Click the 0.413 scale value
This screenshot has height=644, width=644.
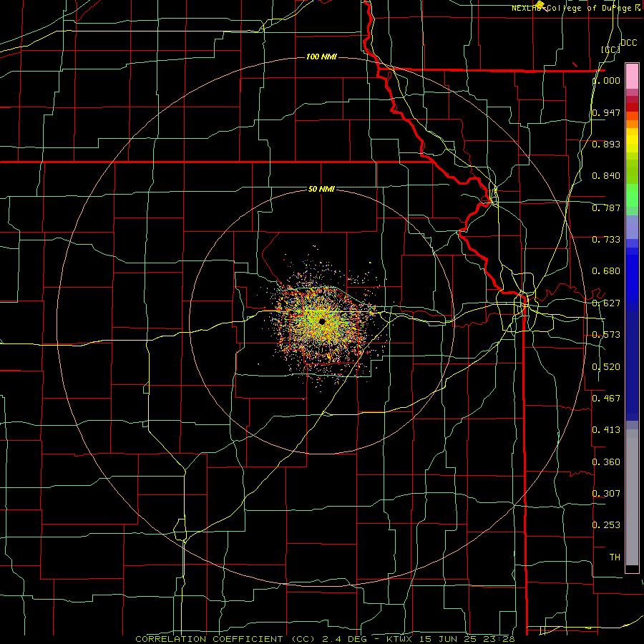coord(606,430)
